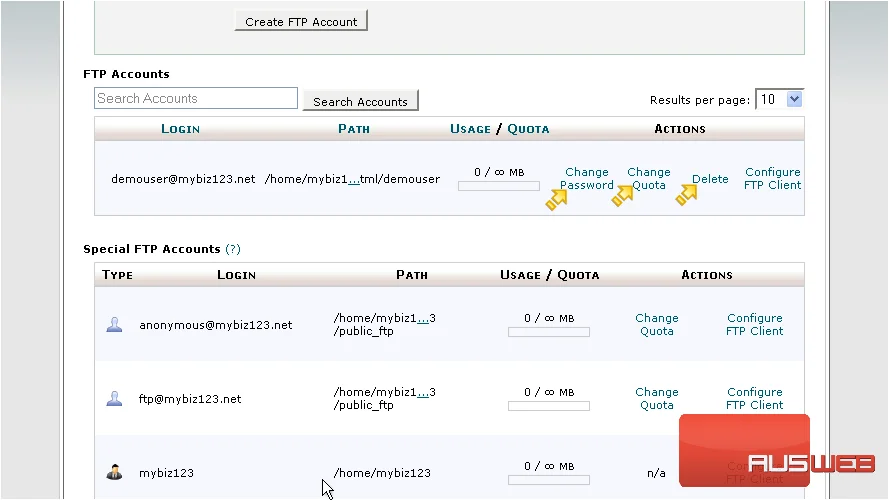Change Password for demouser@mybiz123.net
The height and width of the screenshot is (500, 889).
click(586, 179)
